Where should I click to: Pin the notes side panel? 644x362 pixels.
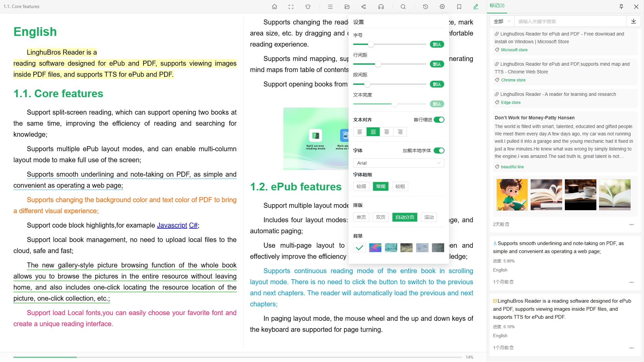click(621, 7)
